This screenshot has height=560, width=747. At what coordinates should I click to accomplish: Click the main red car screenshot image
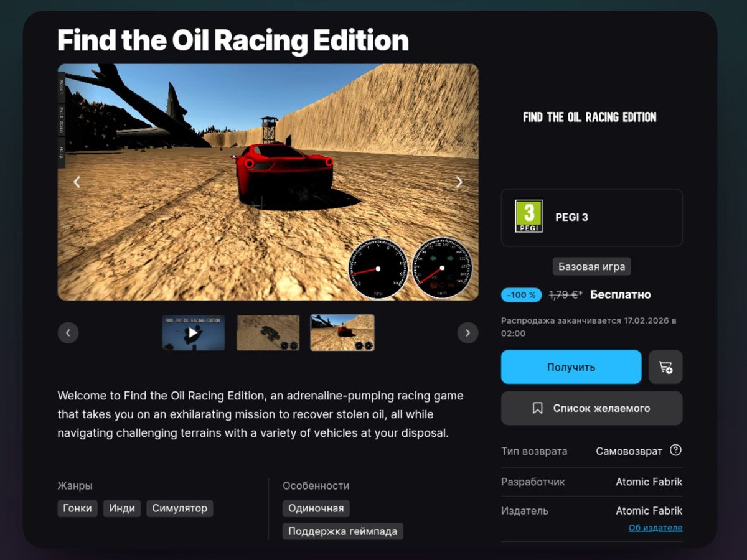click(x=268, y=182)
